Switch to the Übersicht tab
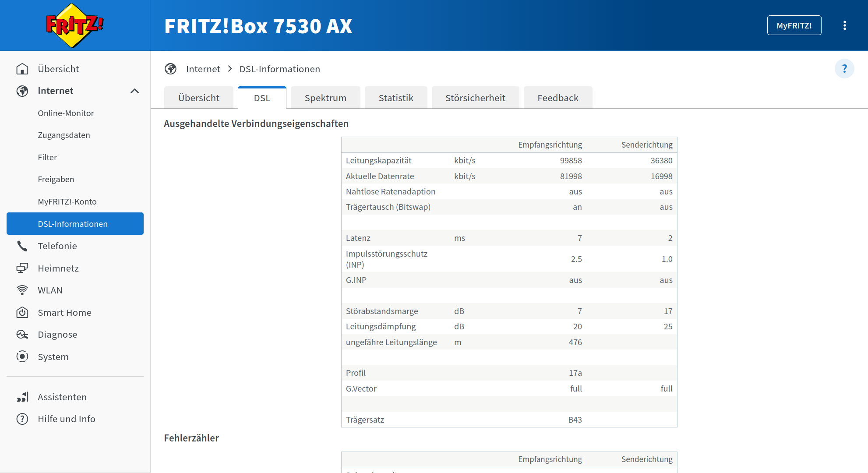This screenshot has height=473, width=868. point(199,98)
